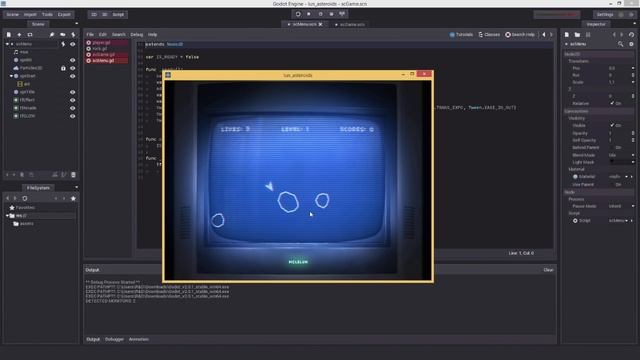Open the Import menu in top bar
Image resolution: width=640 pixels, height=360 pixels.
(30, 14)
